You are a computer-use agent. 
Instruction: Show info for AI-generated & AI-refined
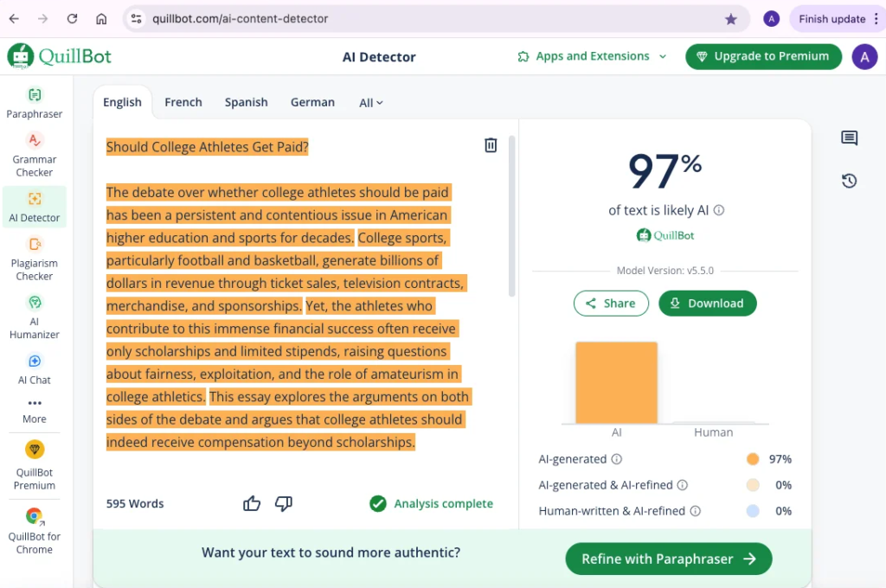pyautogui.click(x=683, y=485)
